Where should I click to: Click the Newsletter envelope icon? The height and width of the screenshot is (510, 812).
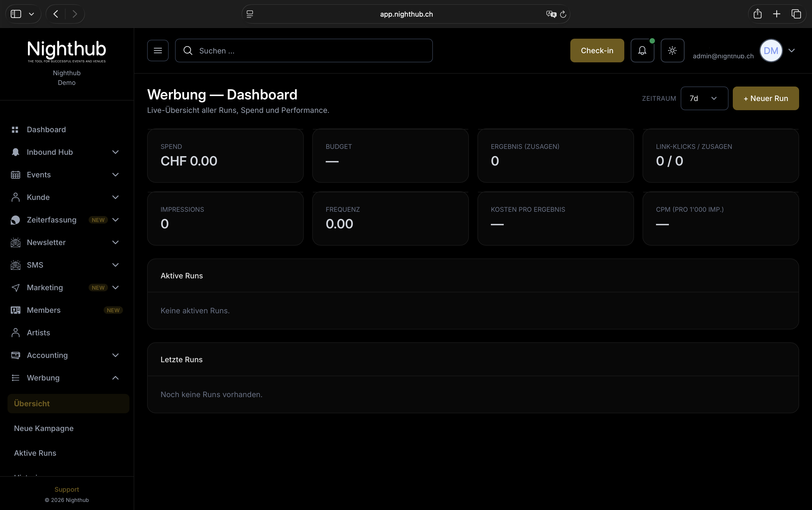pyautogui.click(x=16, y=243)
